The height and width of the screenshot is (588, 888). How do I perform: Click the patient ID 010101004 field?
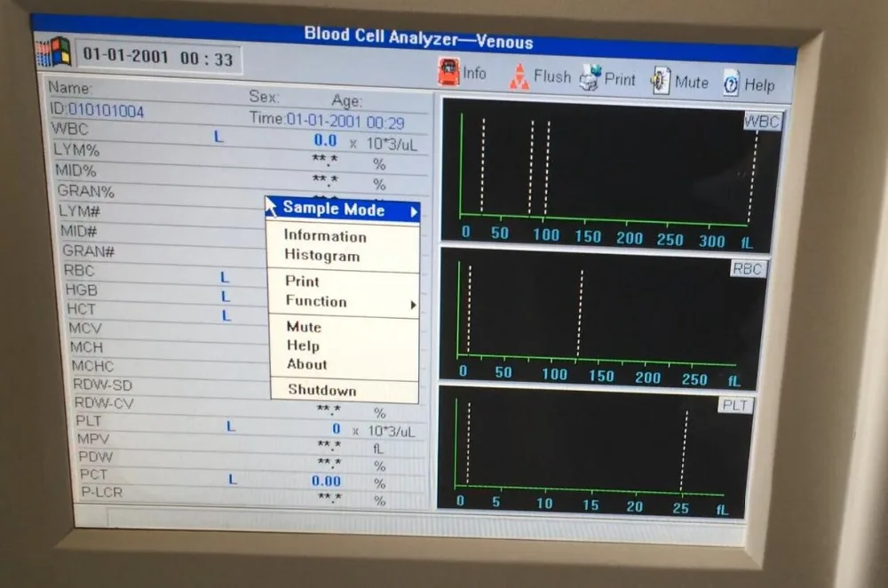point(97,110)
